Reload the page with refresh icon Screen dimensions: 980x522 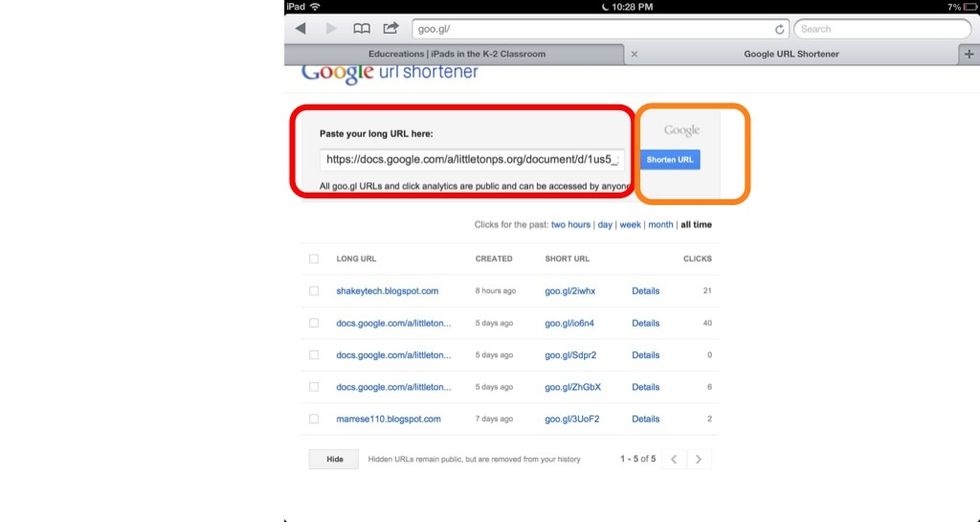779,29
